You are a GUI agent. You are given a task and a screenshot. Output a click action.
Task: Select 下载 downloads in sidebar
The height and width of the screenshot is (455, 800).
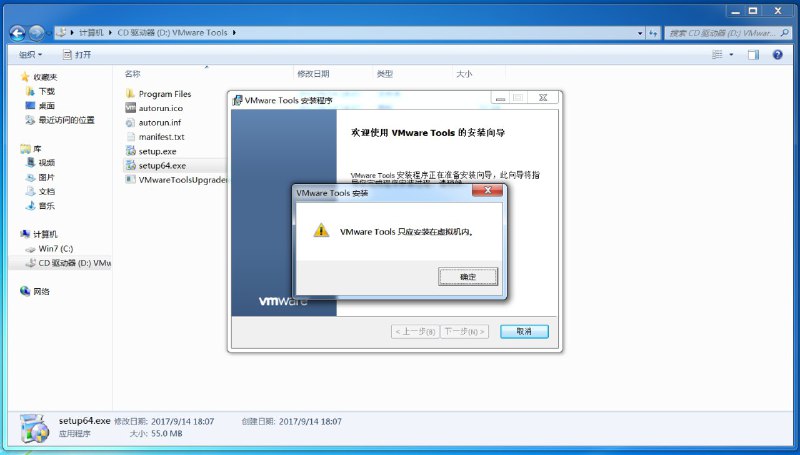[40, 91]
